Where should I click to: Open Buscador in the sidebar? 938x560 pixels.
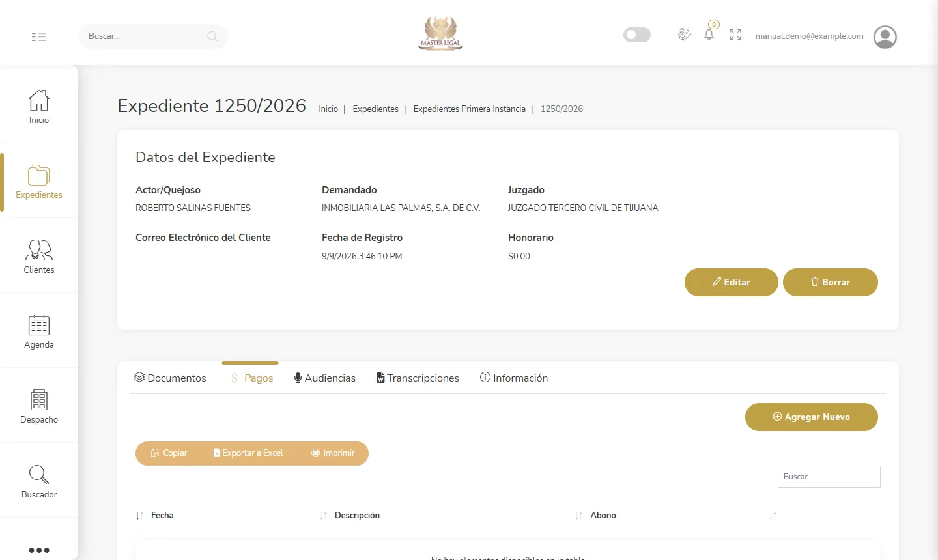click(39, 481)
